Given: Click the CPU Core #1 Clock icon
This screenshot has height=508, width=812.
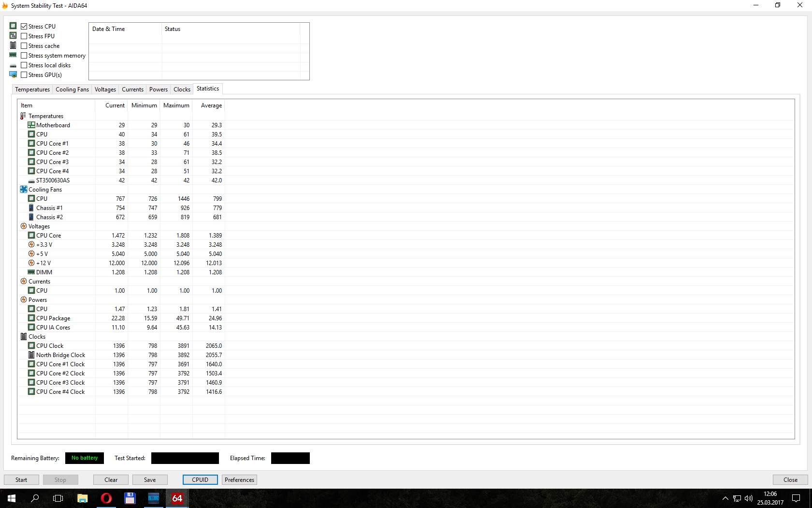Looking at the screenshot, I should tap(31, 364).
